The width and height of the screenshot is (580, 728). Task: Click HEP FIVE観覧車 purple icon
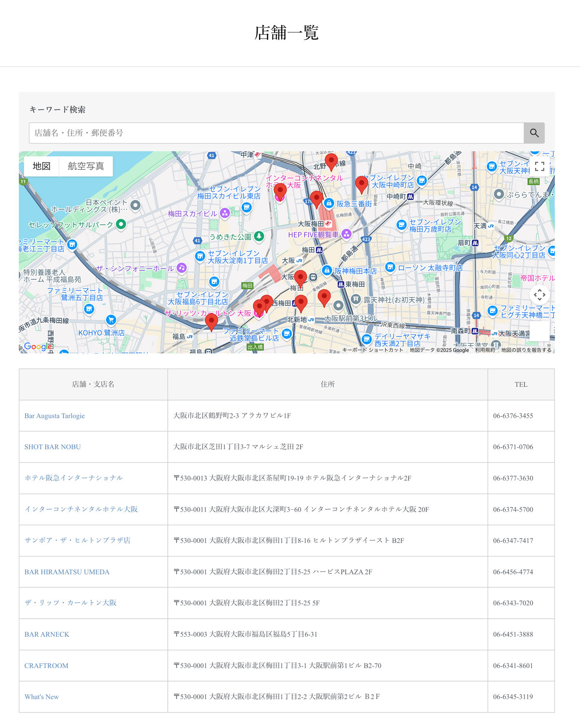[346, 234]
